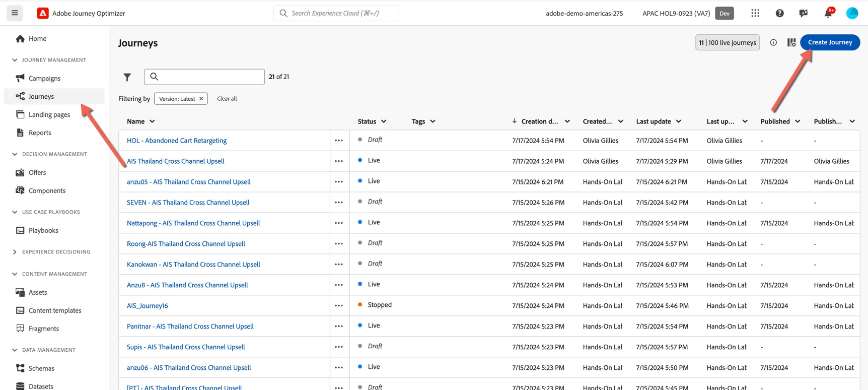868x390 pixels.
Task: Expand the Experience Decisioning section
Action: point(15,252)
